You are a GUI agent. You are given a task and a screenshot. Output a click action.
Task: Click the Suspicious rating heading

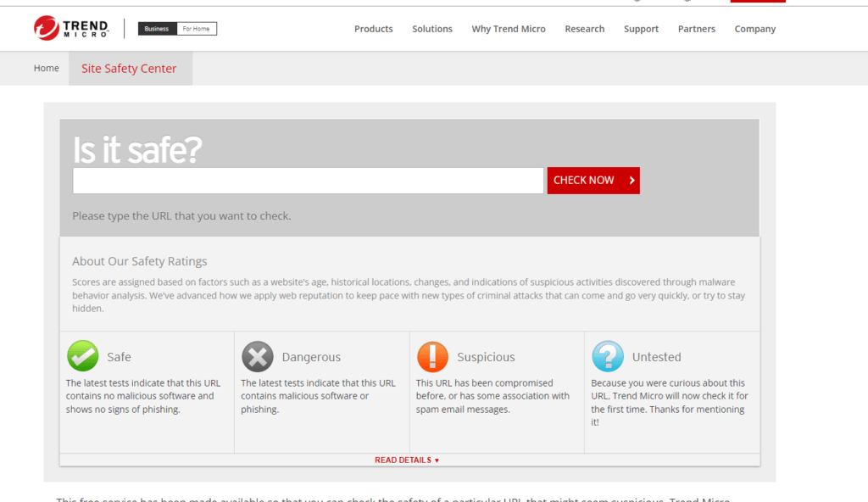pyautogui.click(x=486, y=357)
